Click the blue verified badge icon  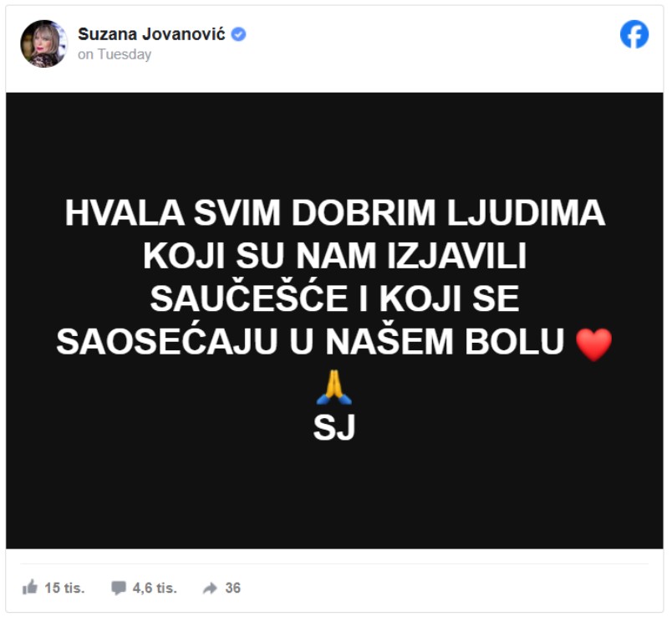239,34
